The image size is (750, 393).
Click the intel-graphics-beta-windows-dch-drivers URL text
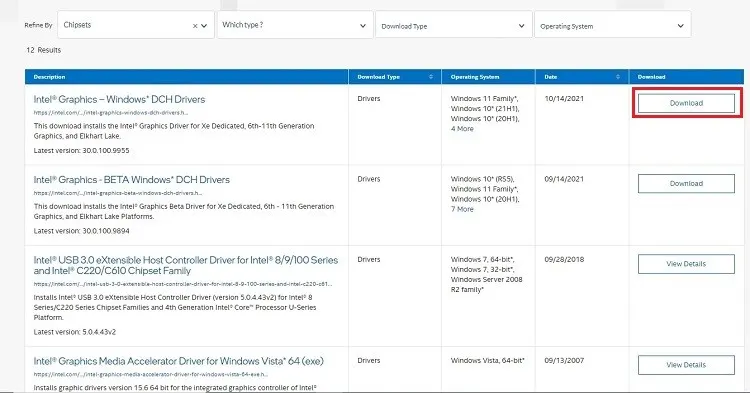[118, 193]
